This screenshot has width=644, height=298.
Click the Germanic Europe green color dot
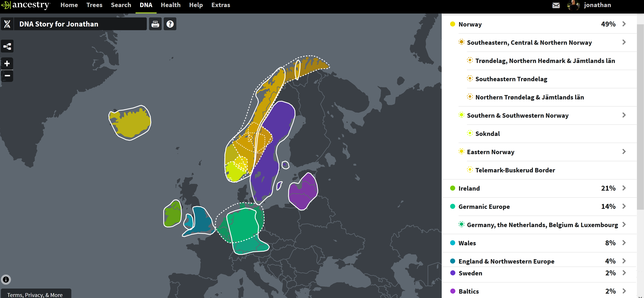tap(452, 206)
